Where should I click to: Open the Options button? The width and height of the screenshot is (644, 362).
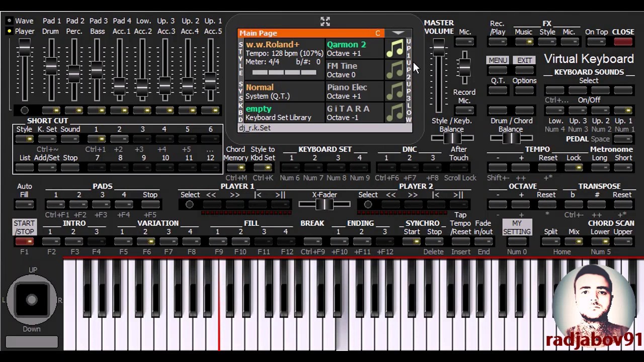click(x=524, y=91)
